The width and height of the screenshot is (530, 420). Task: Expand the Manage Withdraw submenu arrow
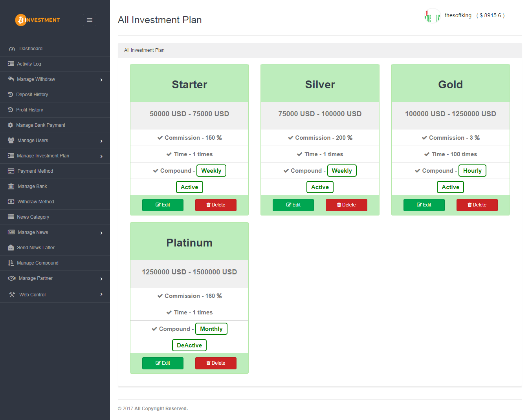[x=101, y=80]
